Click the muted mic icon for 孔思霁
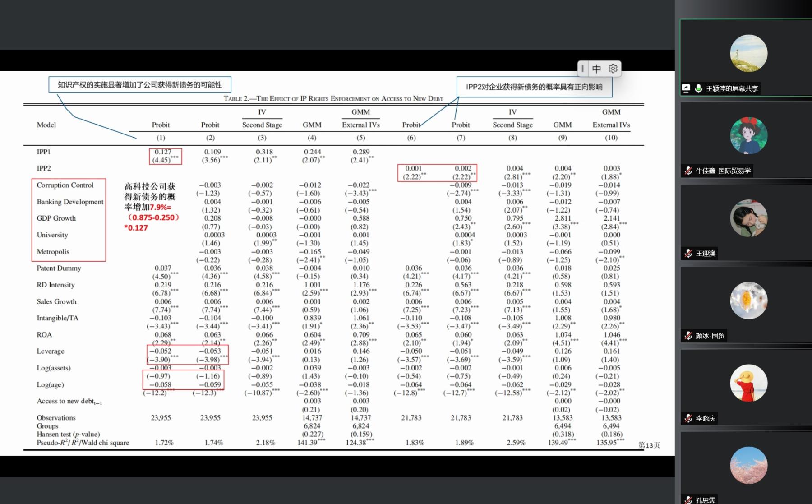The height and width of the screenshot is (504, 812). pos(688,500)
